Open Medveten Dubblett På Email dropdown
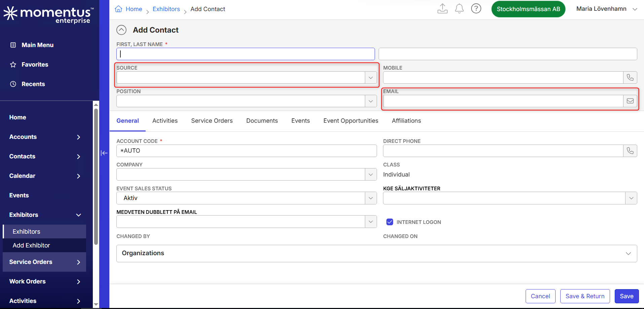This screenshot has width=644, height=309. click(371, 222)
